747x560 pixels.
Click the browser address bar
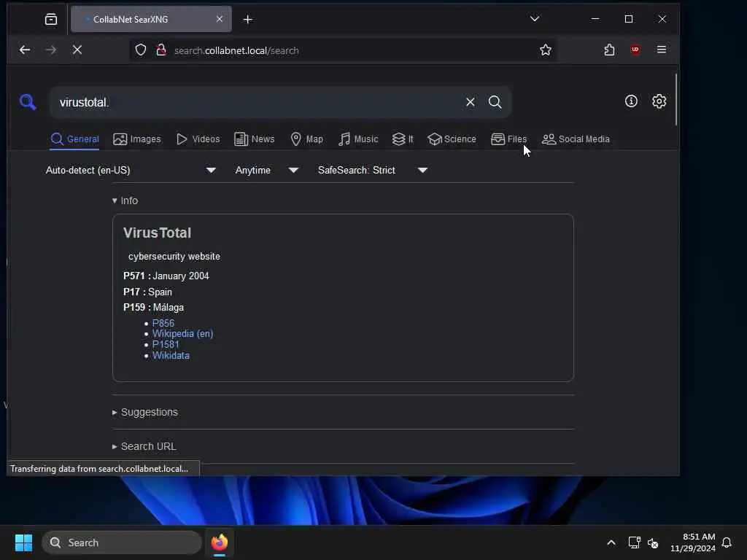pyautogui.click(x=343, y=50)
